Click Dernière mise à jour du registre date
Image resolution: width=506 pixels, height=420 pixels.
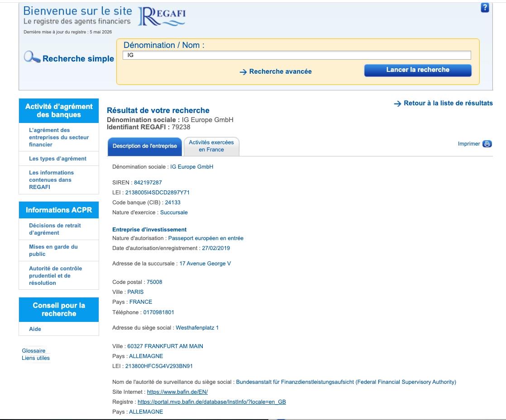coord(68,32)
